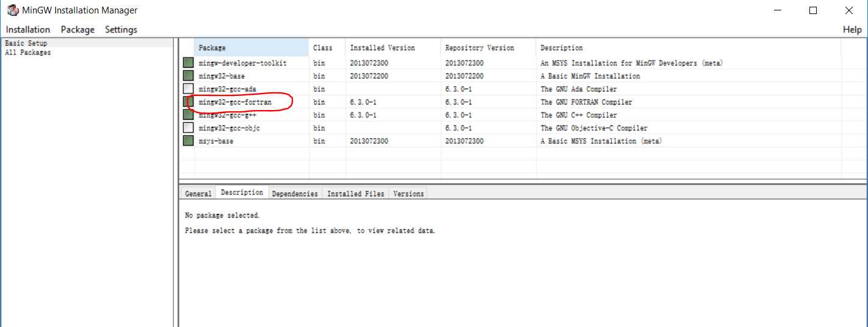This screenshot has width=868, height=327.
Task: Click the MSYS Installation for MinGW Developers description
Action: (632, 63)
